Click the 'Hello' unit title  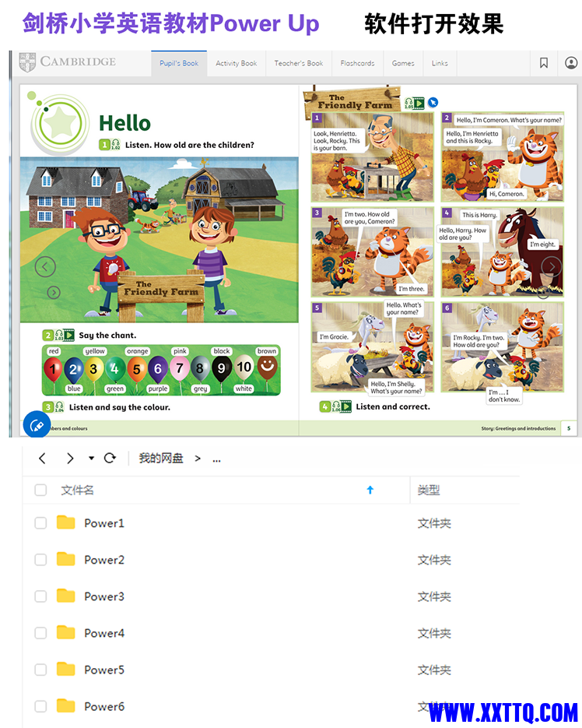pyautogui.click(x=124, y=123)
